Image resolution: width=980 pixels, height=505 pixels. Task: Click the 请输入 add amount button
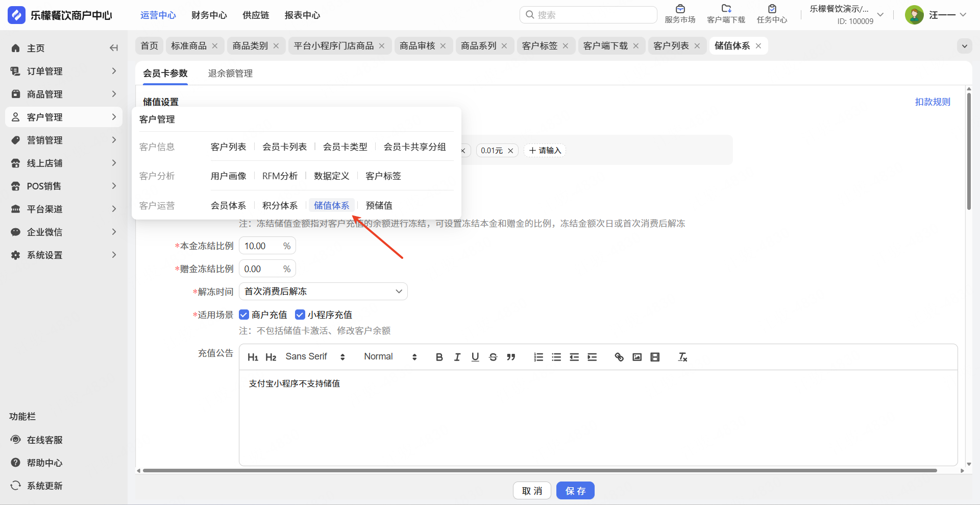pos(545,151)
